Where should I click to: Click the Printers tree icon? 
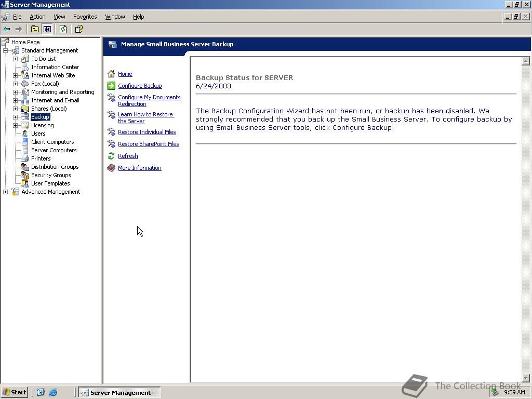click(25, 158)
